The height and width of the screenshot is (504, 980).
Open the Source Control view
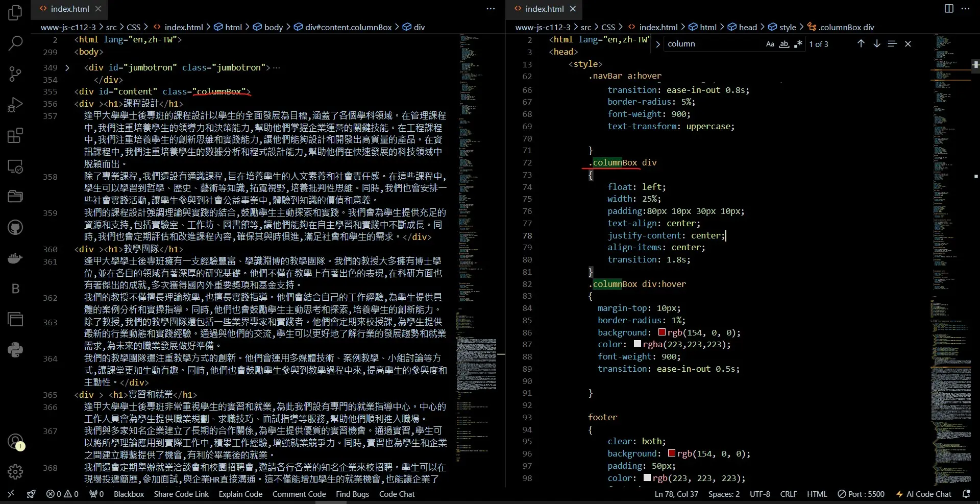(x=15, y=74)
